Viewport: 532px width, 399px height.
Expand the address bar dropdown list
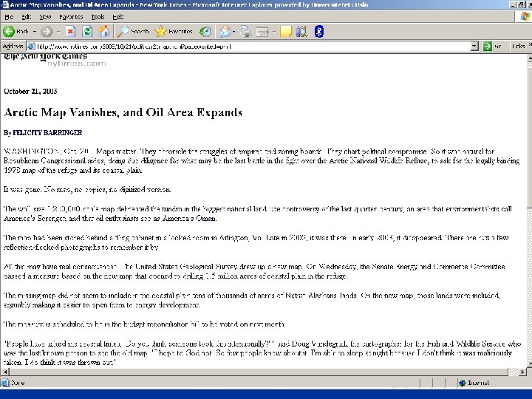click(474, 46)
